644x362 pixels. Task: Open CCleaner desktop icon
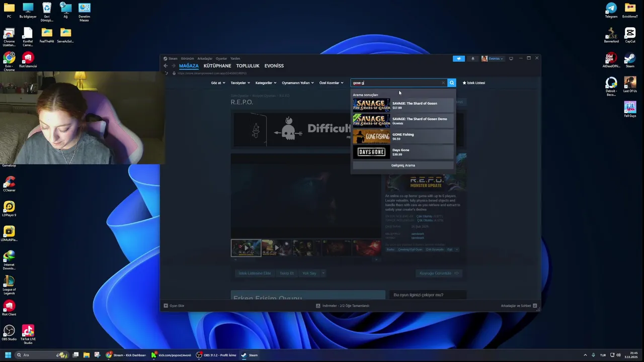(9, 185)
